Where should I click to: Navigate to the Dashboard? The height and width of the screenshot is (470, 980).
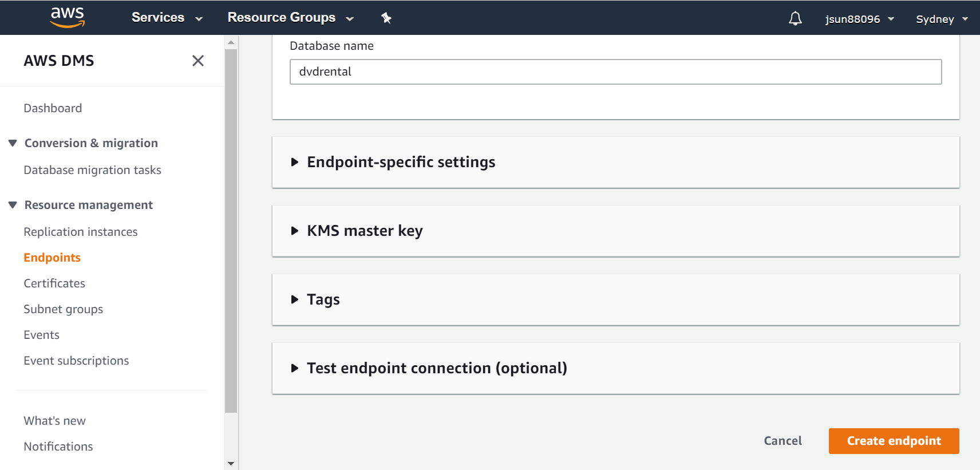[53, 108]
